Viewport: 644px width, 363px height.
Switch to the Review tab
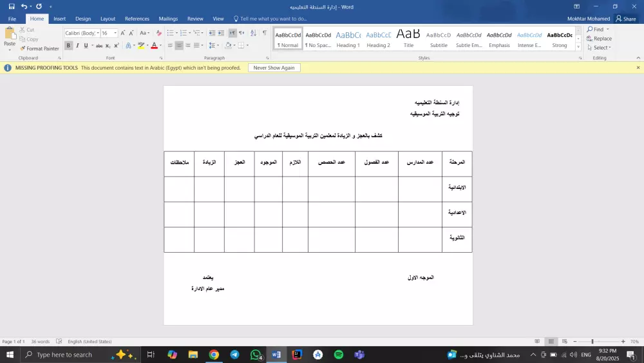[195, 19]
